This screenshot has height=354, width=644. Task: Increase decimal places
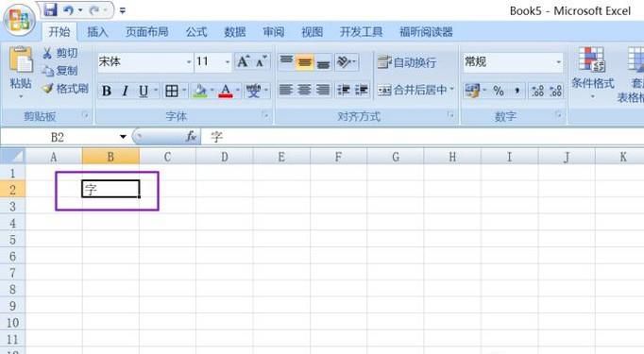537,91
